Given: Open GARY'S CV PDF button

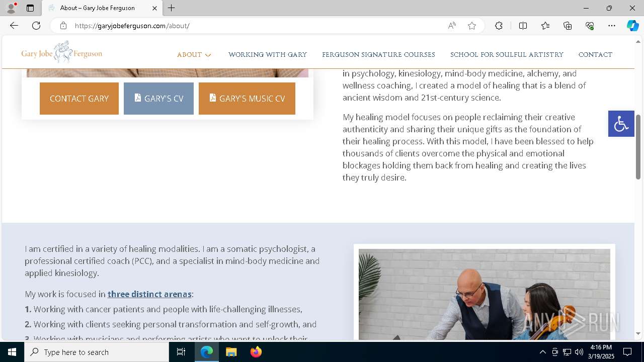Looking at the screenshot, I should point(158,99).
